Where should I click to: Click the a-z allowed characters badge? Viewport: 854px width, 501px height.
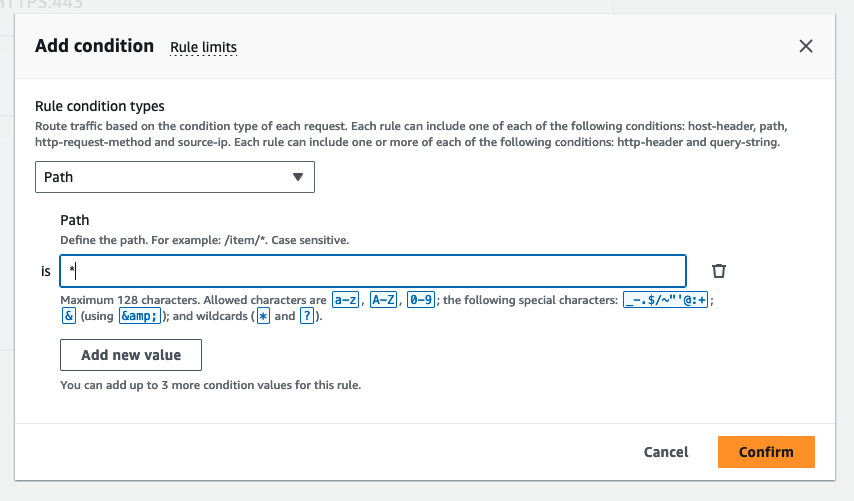point(346,301)
